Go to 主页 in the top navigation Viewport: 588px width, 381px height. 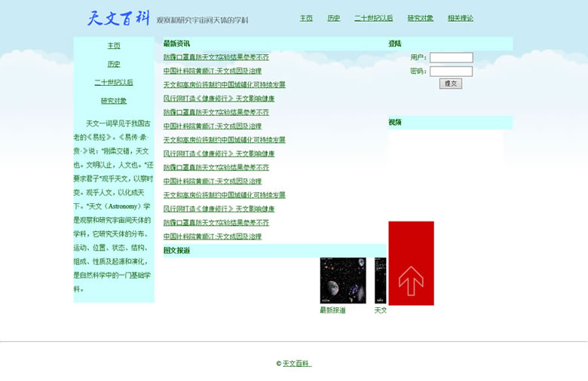point(306,18)
